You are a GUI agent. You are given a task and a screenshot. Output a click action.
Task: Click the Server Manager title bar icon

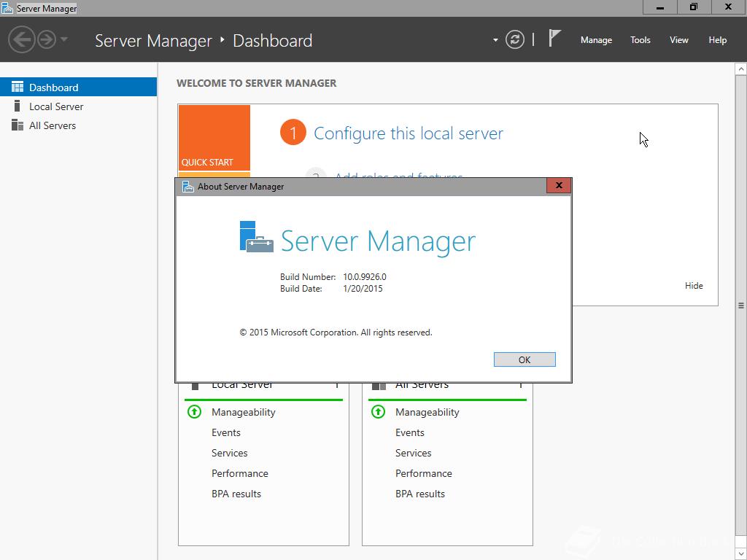7,8
